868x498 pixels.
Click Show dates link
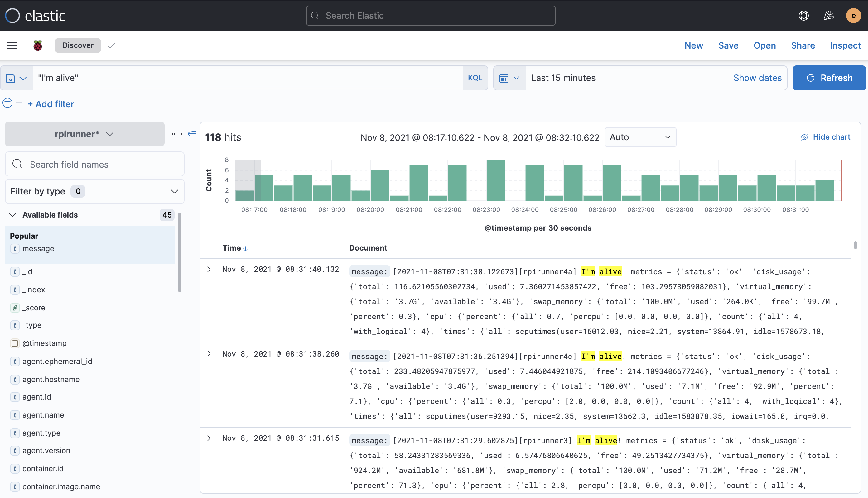pos(757,78)
